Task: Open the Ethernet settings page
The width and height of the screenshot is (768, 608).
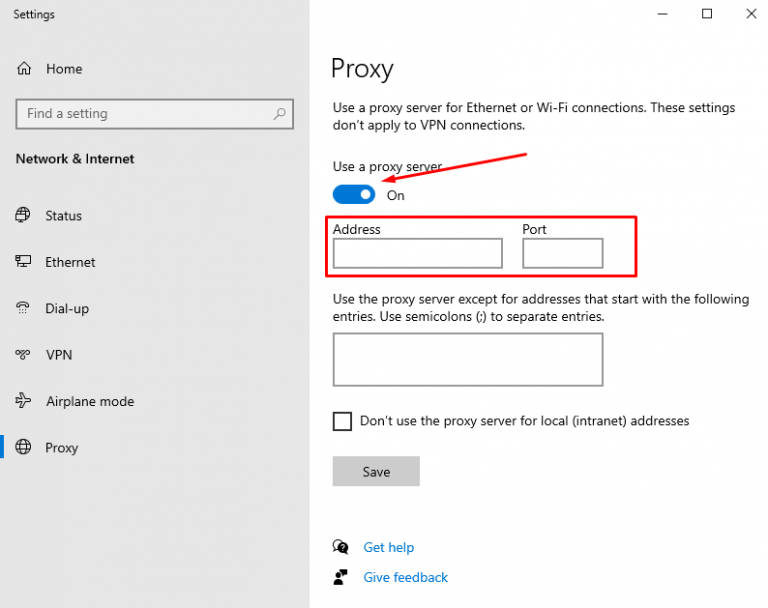Action: pos(71,262)
